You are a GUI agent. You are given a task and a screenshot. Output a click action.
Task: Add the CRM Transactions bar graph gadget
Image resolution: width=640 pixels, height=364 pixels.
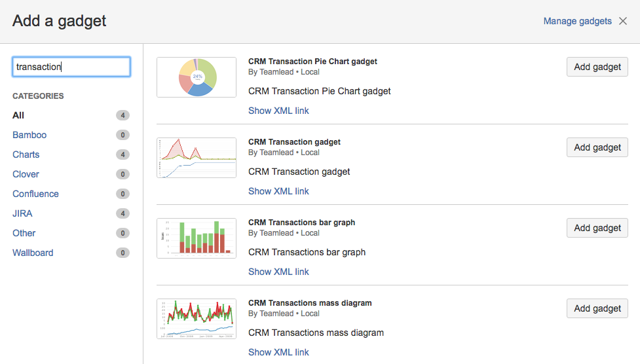click(597, 228)
